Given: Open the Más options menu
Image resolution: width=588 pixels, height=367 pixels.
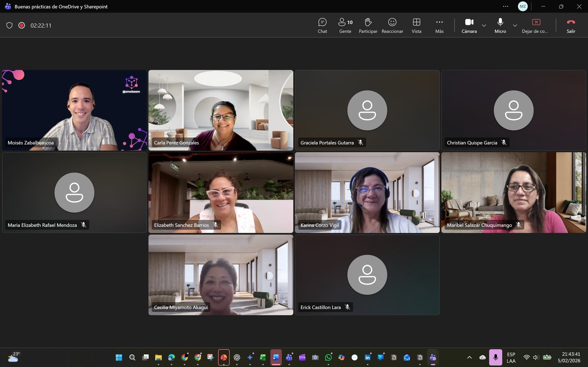Looking at the screenshot, I should click(x=439, y=25).
